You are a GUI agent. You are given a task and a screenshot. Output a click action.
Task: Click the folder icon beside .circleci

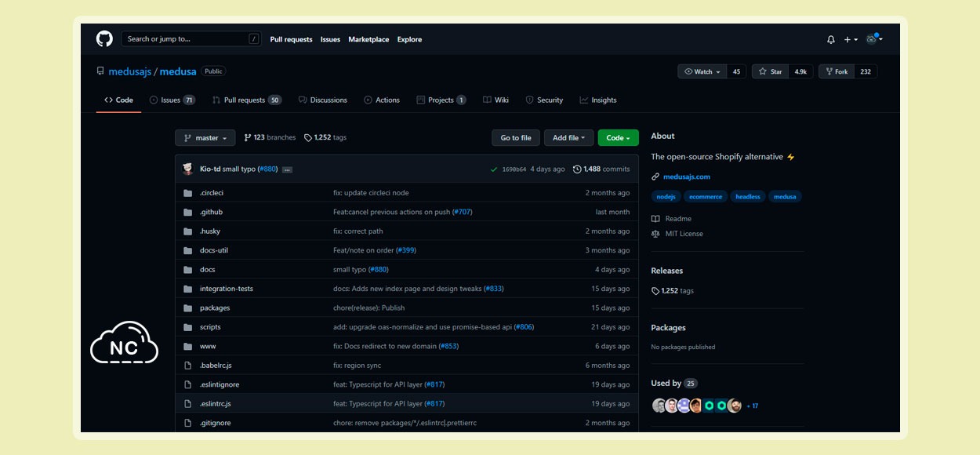187,193
